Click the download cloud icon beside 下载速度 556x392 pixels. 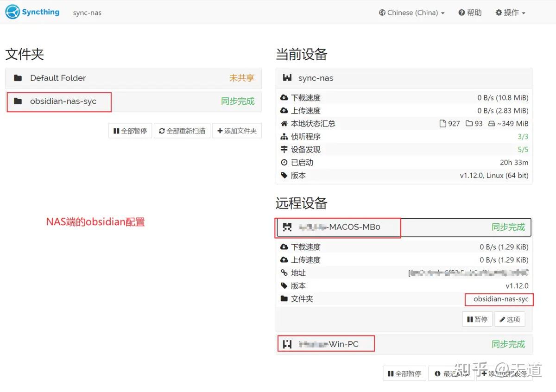point(284,97)
